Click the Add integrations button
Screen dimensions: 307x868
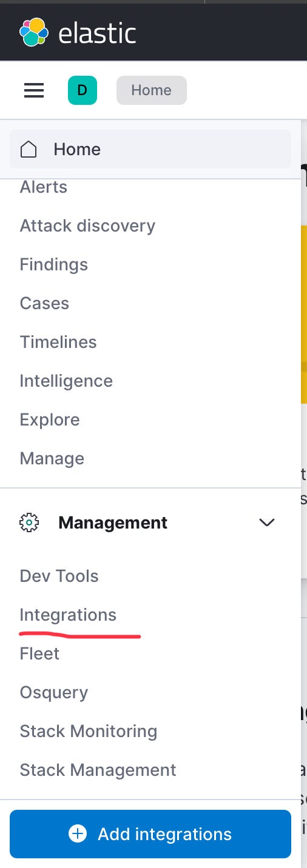pos(150,834)
